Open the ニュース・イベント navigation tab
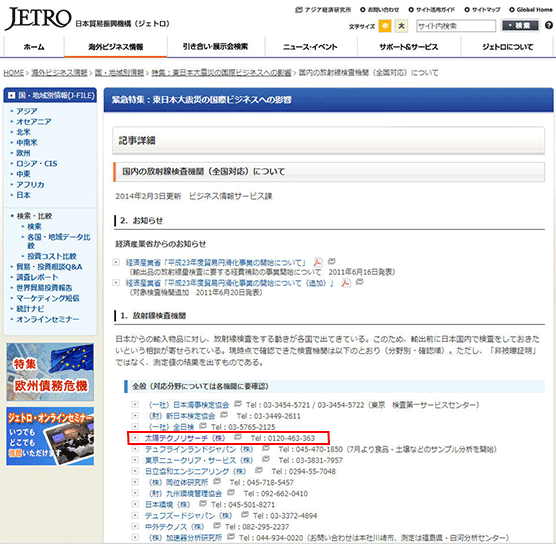The height and width of the screenshot is (544, 556). (x=310, y=47)
